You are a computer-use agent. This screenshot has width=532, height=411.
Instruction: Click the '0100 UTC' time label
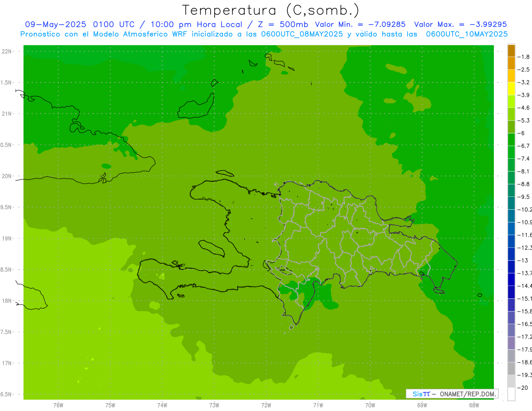(113, 24)
